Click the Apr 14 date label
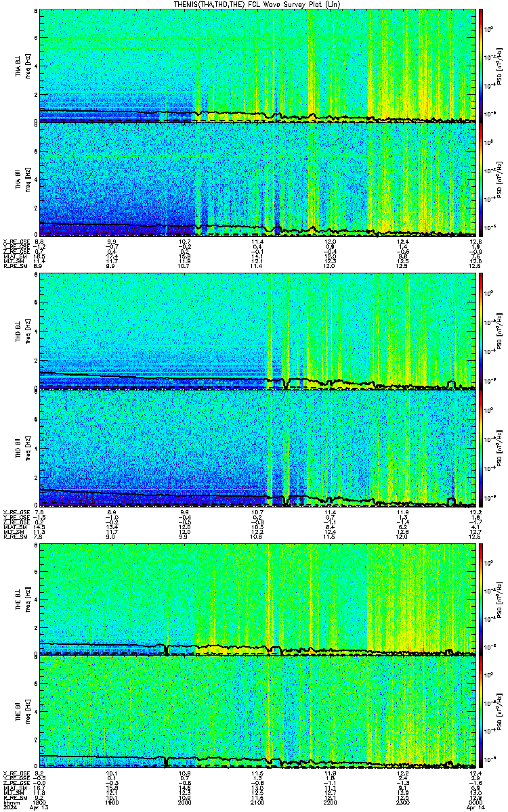This screenshot has width=508, height=812. pos(475,807)
